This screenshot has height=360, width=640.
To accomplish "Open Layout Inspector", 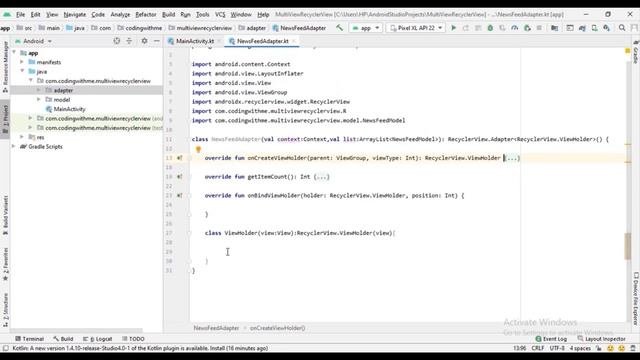I will tap(601, 339).
